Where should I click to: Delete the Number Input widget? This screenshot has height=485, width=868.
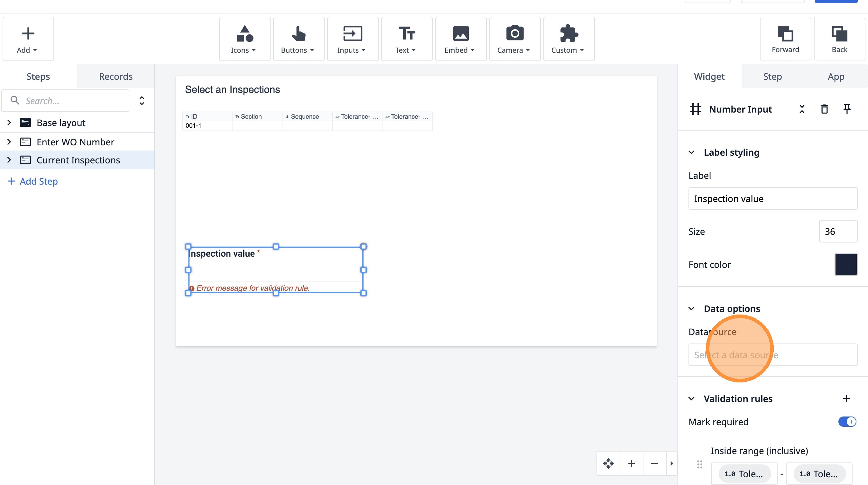(x=824, y=109)
